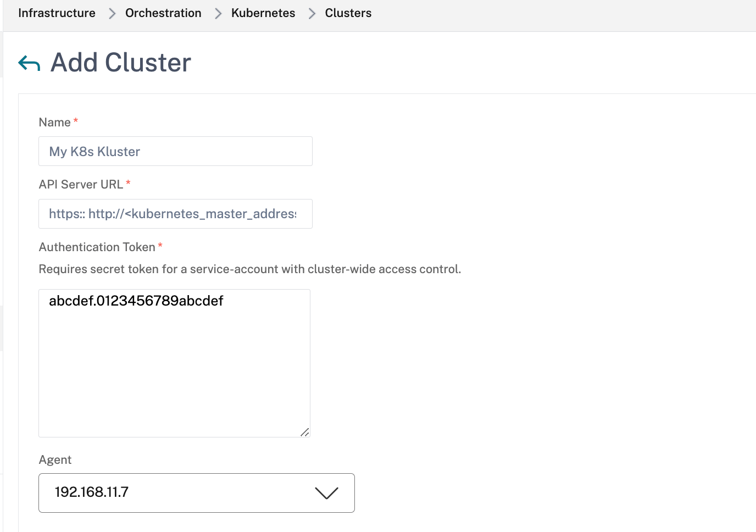Click the Name field label
This screenshot has height=532, width=756.
[54, 123]
